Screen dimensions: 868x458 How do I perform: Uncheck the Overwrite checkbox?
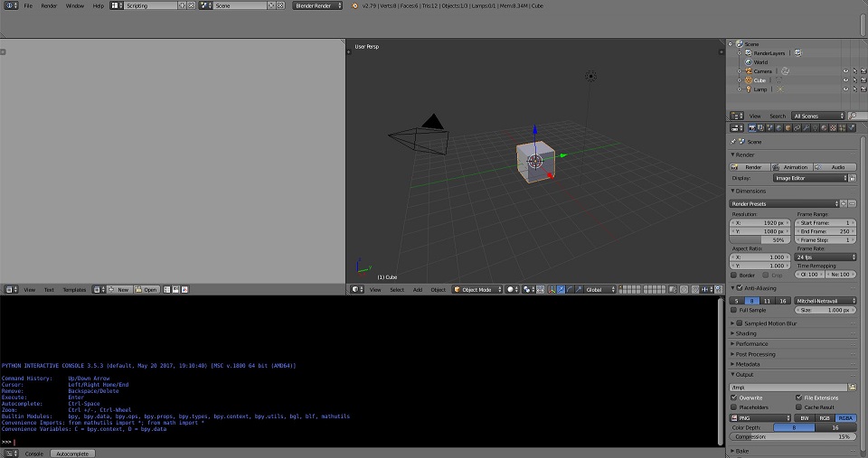point(734,397)
